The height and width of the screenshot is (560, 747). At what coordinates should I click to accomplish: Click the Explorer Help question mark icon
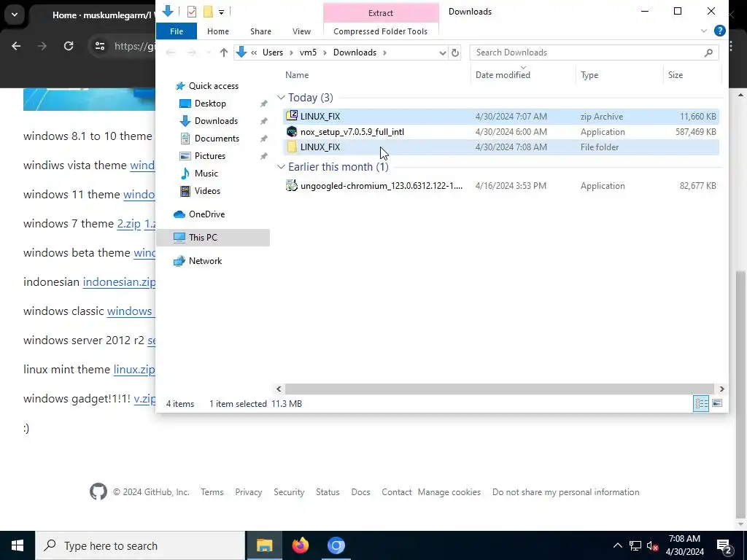coord(720,31)
